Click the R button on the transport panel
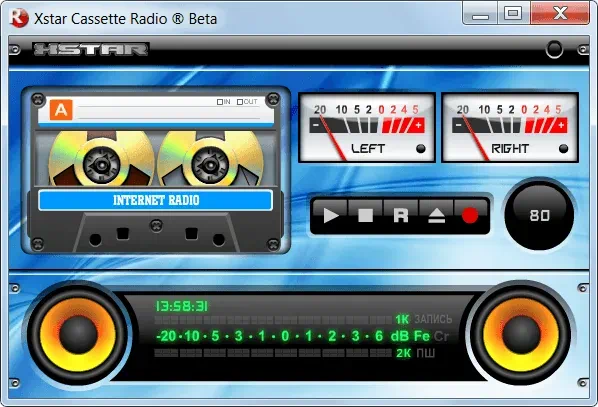 pyautogui.click(x=400, y=216)
